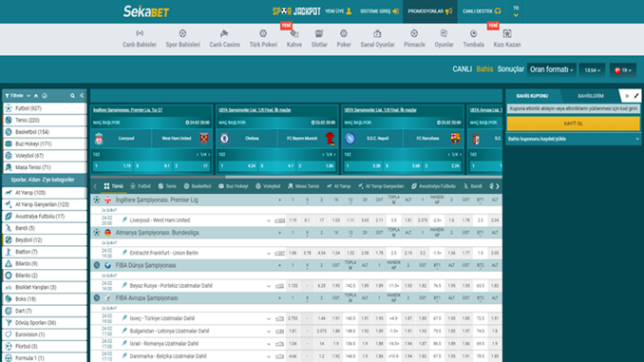The height and width of the screenshot is (362, 644).
Task: Open the Filtrele filter dropdown
Action: tap(17, 96)
